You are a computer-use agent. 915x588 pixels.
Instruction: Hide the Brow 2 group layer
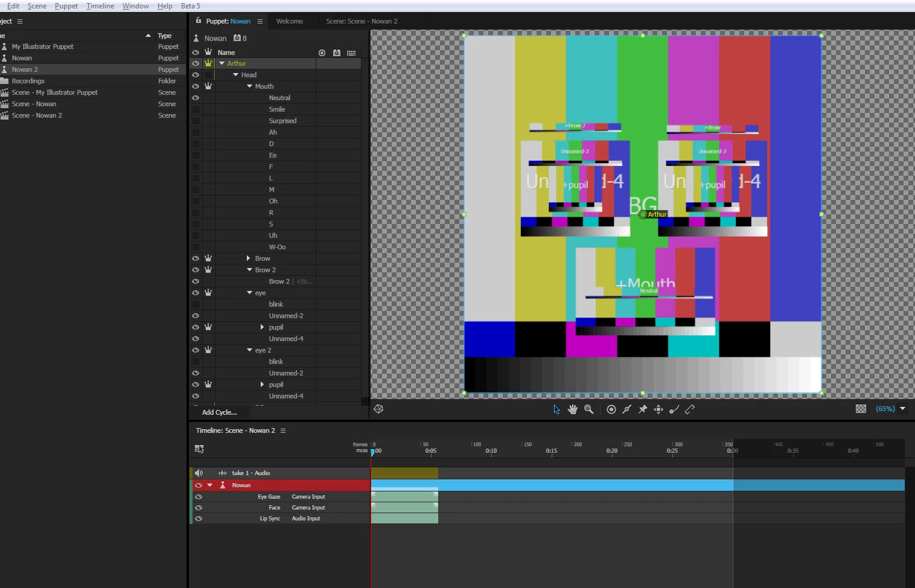coord(196,270)
